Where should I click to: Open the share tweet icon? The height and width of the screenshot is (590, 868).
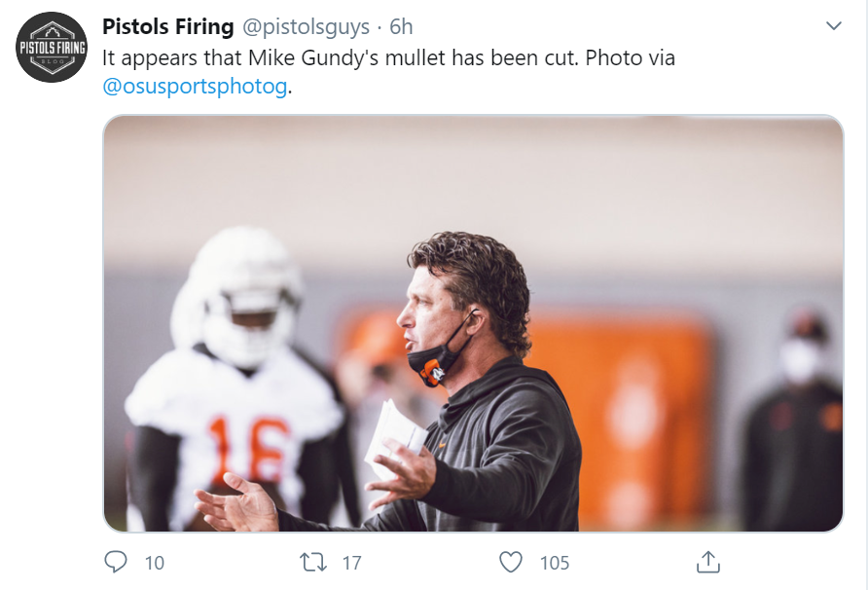(x=708, y=562)
